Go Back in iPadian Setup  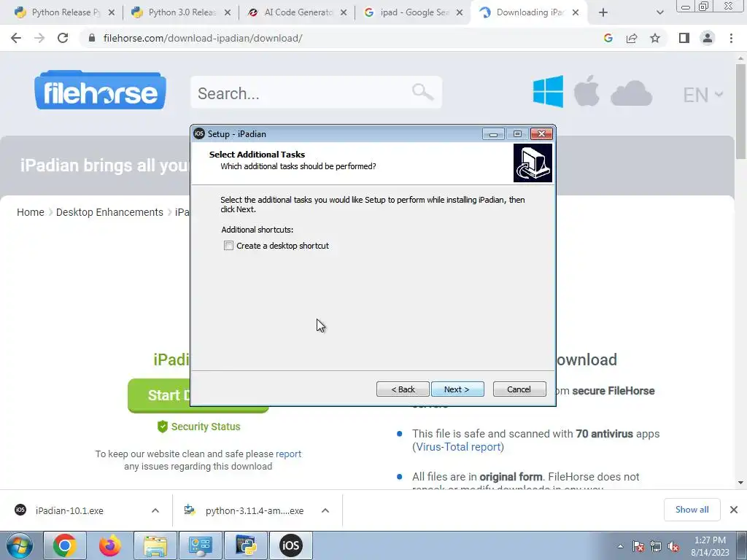coord(403,389)
